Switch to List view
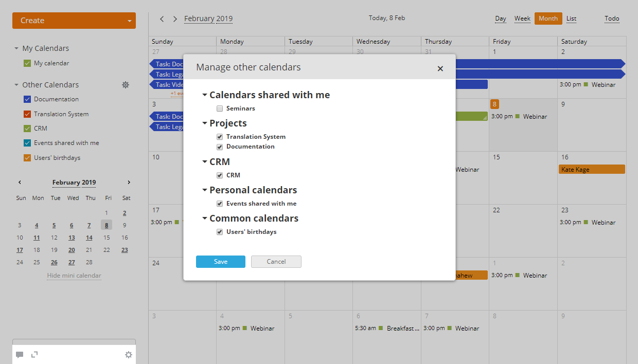638x364 pixels. click(571, 18)
